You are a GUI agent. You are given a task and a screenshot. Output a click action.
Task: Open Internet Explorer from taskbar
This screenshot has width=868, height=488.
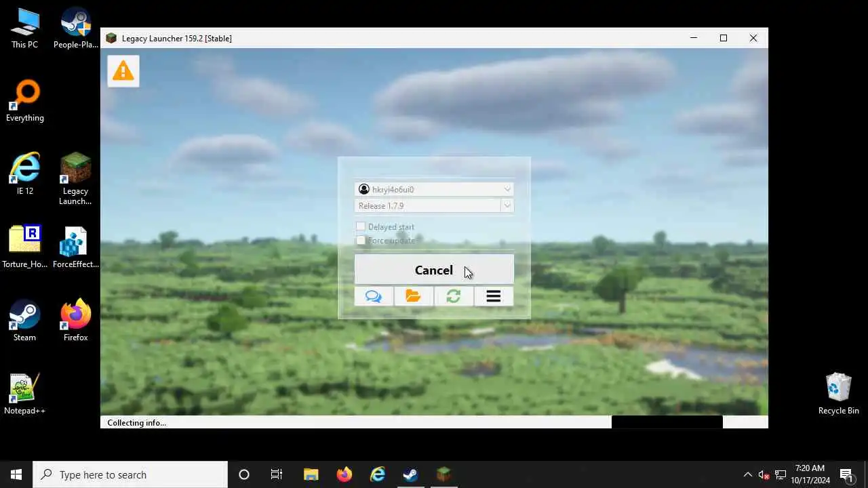(x=378, y=474)
